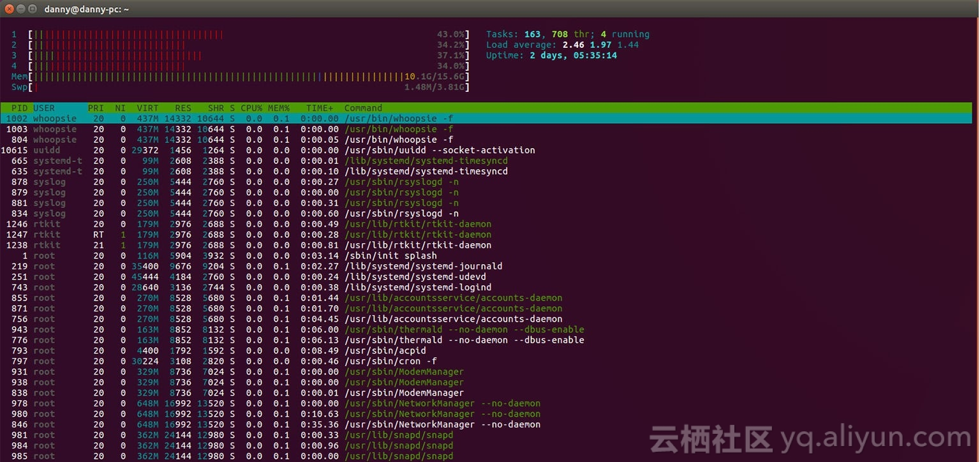
Task: Select systemd-timesyncd row PID 635
Action: point(486,171)
